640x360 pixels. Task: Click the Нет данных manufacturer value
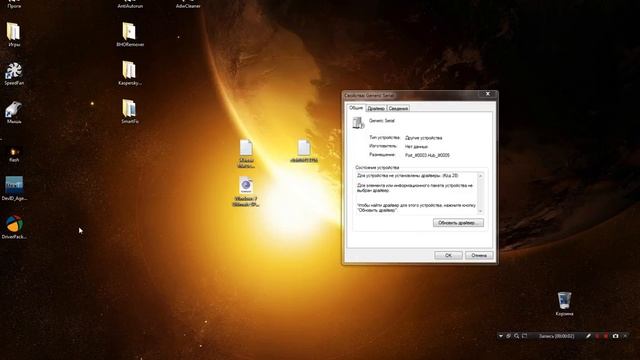[x=416, y=147]
